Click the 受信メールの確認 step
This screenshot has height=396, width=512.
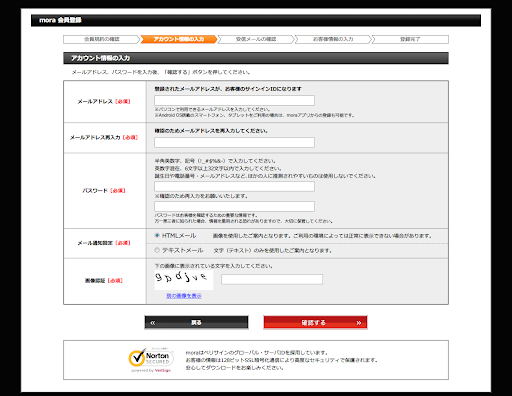(x=256, y=39)
